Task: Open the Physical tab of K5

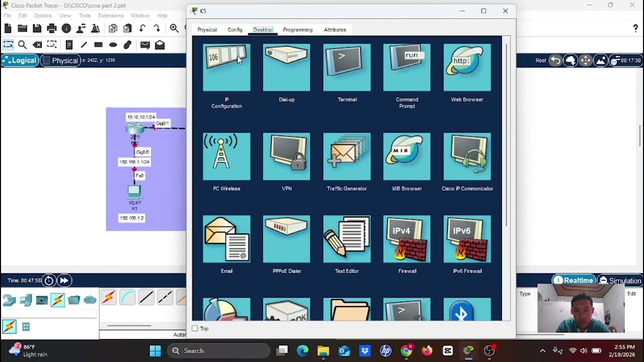Action: pyautogui.click(x=207, y=30)
